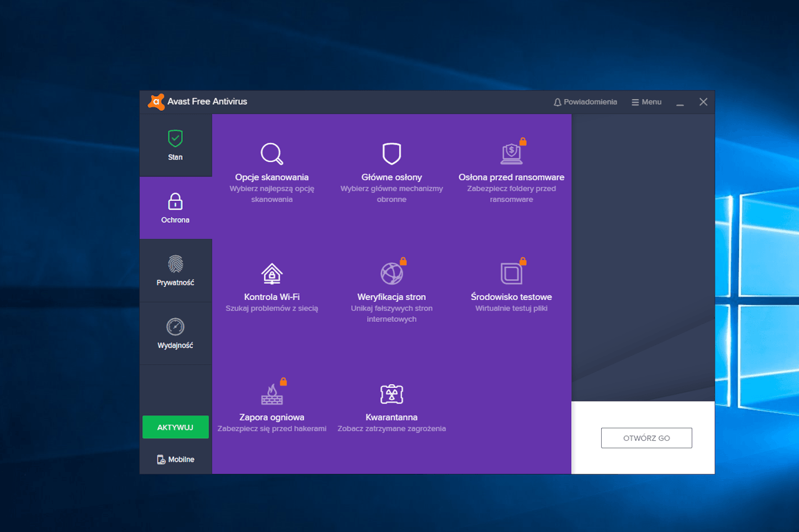Switch to the Prywatność tab label
This screenshot has height=532, width=799.
click(x=175, y=283)
